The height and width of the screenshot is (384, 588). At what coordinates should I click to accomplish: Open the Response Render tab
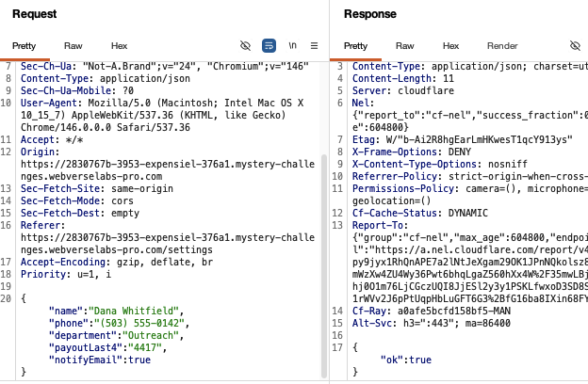502,46
